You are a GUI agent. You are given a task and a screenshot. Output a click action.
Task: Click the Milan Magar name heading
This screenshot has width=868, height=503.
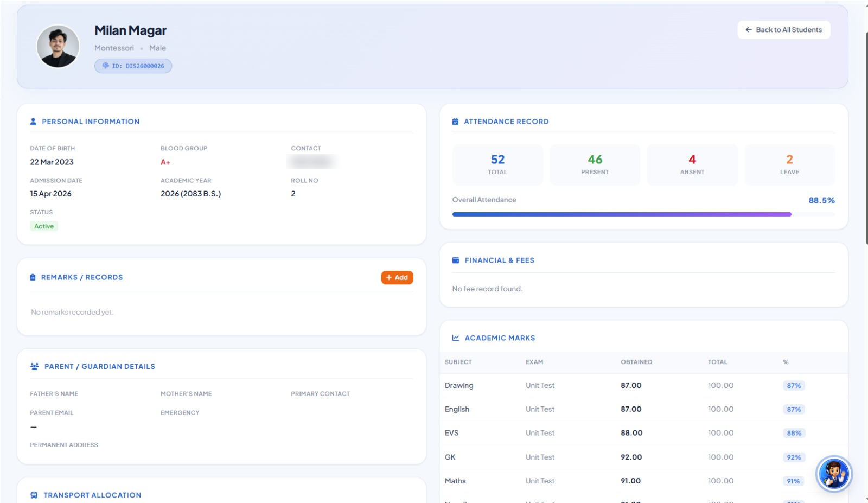pos(130,30)
